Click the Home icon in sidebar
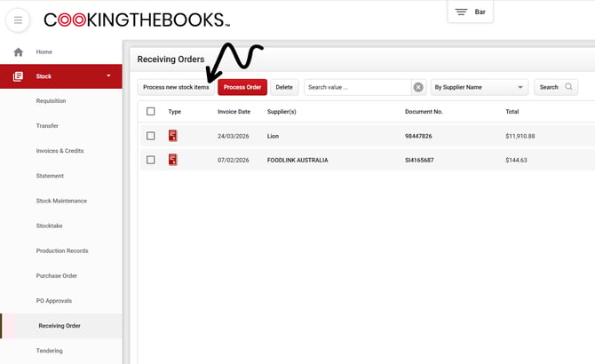The image size is (595, 364). point(18,52)
